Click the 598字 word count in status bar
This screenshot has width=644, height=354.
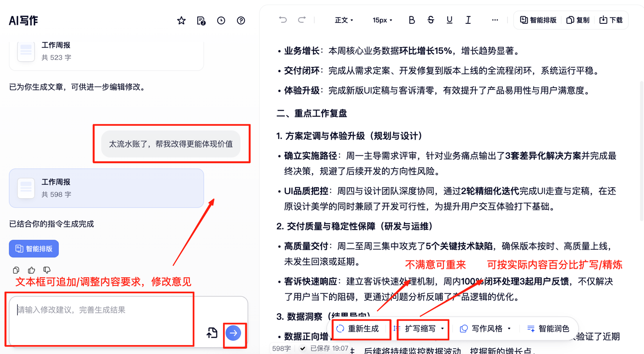[x=281, y=349]
